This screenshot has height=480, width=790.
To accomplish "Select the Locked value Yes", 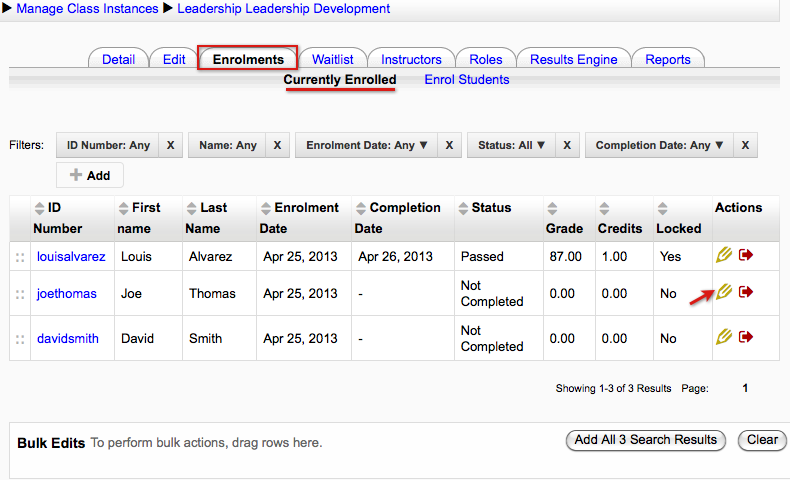I will (670, 256).
